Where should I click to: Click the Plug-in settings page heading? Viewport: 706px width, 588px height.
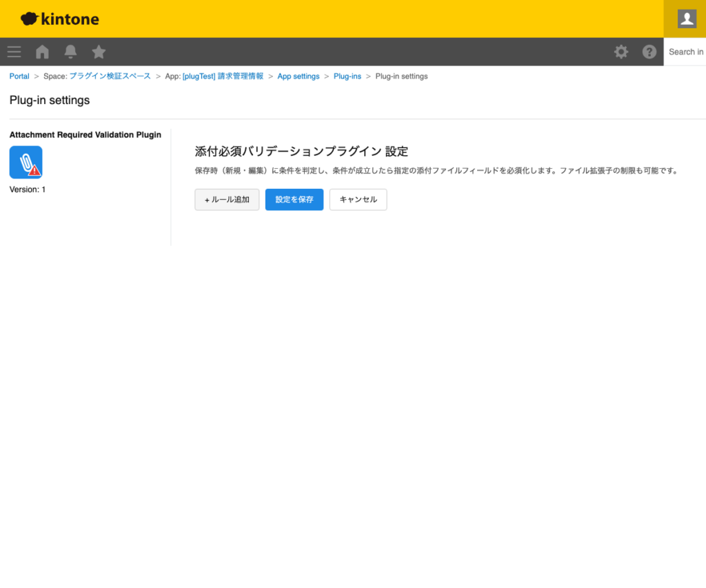point(49,100)
